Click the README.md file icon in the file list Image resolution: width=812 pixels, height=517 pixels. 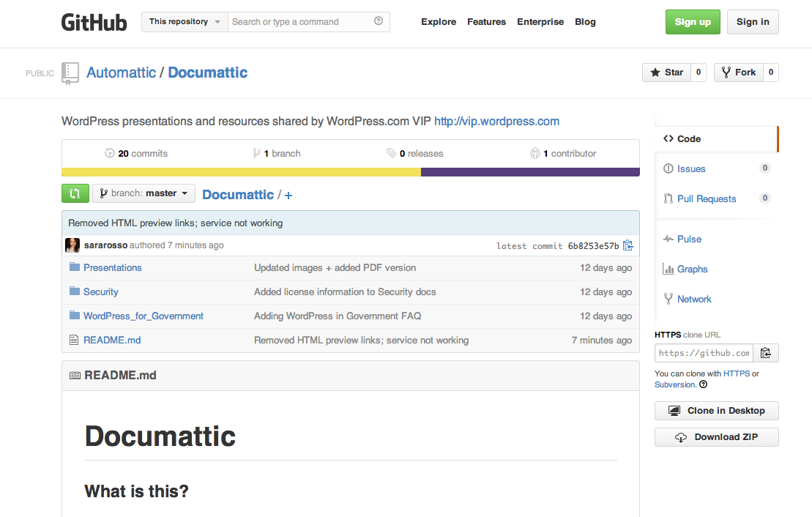tap(74, 340)
